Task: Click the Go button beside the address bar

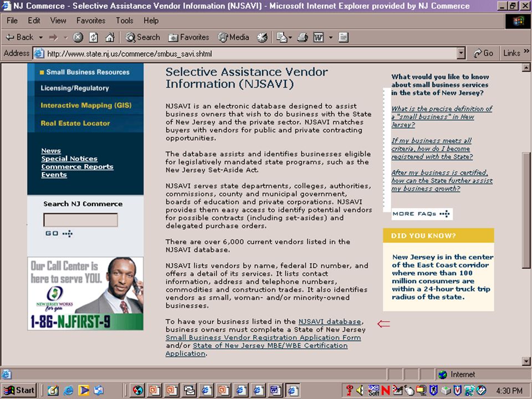Action: [483, 53]
